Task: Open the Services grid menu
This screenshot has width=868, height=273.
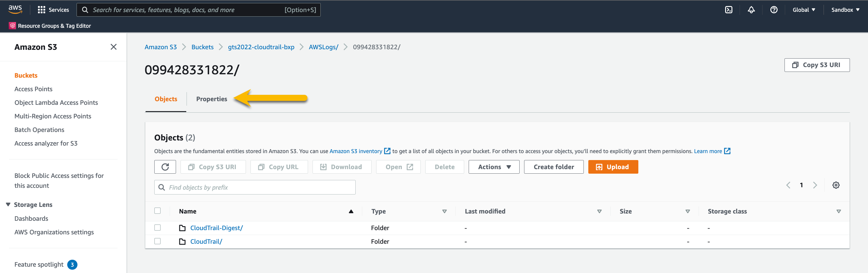Action: coord(53,10)
